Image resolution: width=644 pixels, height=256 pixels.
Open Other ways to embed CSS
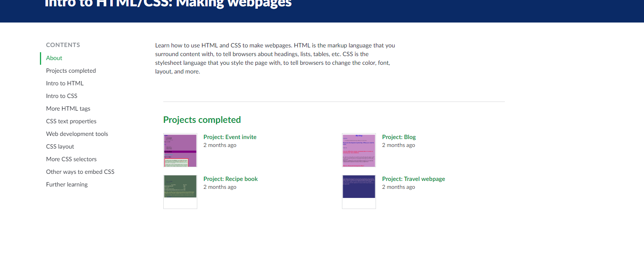tap(80, 172)
